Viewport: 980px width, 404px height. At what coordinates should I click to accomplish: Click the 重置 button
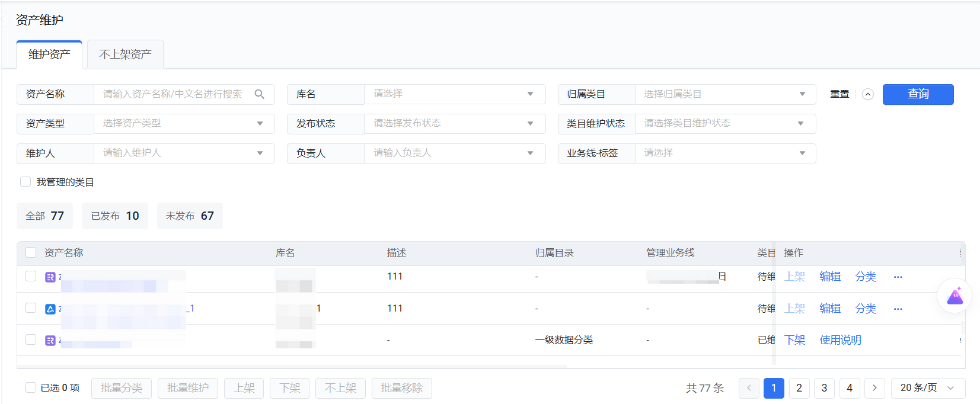(x=839, y=94)
